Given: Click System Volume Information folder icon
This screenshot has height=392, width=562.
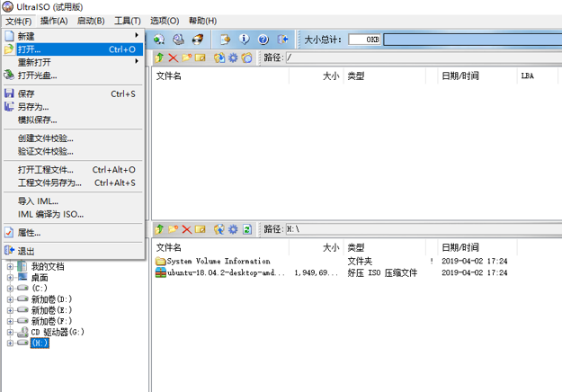Looking at the screenshot, I should 161,261.
